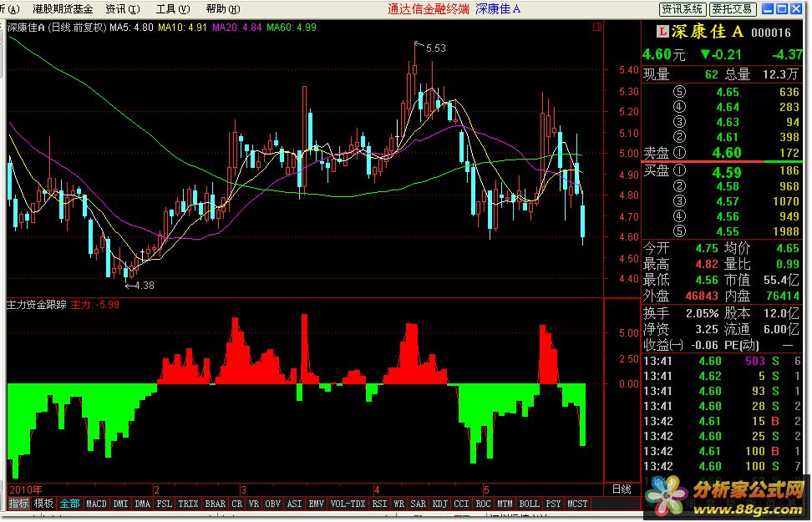812x522 pixels.
Task: Select the 模板 tab
Action: tap(43, 504)
